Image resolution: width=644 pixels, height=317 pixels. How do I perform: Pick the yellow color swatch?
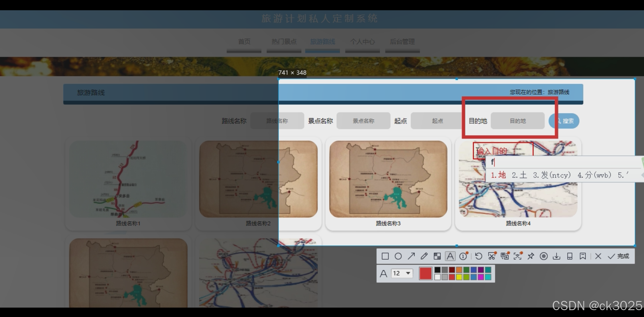point(459,277)
